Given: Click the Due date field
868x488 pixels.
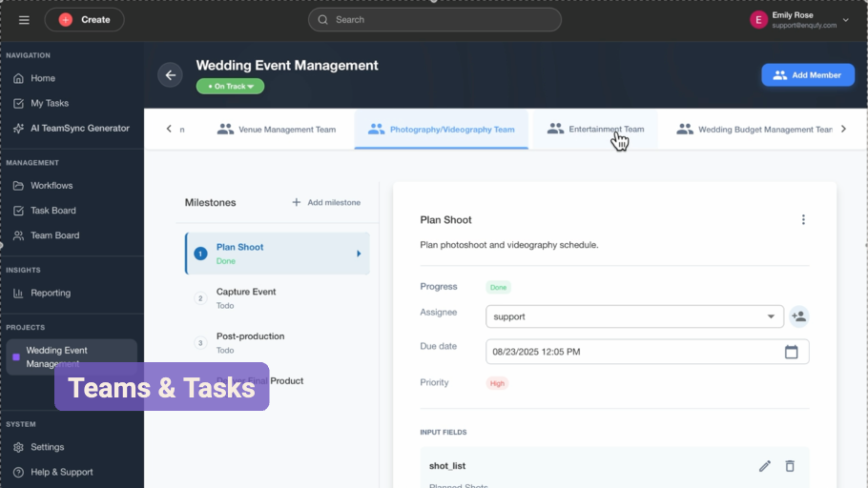Looking at the screenshot, I should 647,352.
